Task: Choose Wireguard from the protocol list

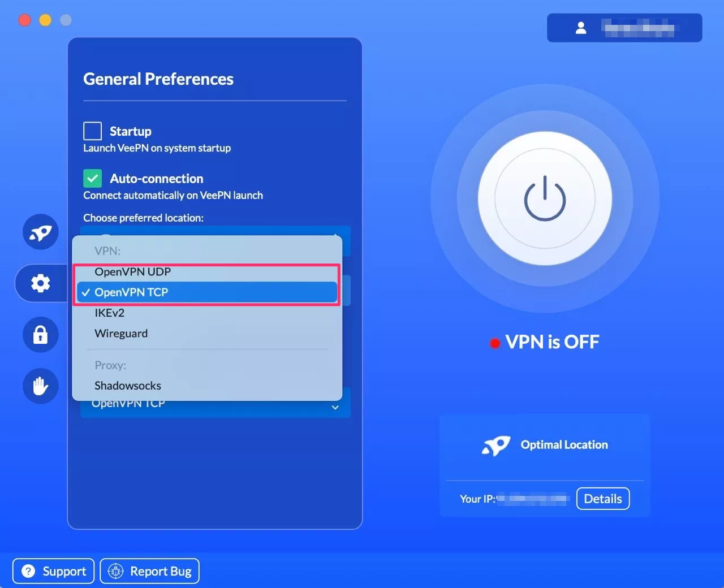Action: pyautogui.click(x=207, y=334)
